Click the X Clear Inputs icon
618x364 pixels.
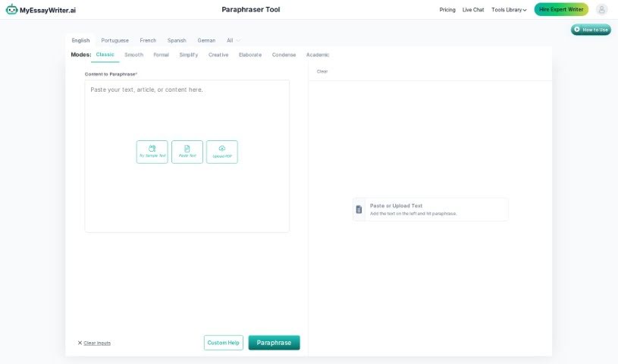pyautogui.click(x=80, y=343)
